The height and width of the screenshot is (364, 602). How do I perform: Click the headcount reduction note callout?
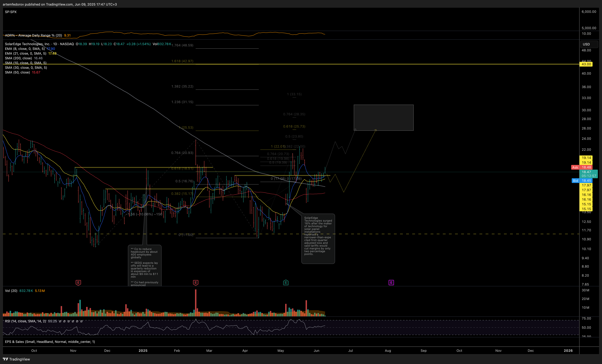tap(145, 265)
